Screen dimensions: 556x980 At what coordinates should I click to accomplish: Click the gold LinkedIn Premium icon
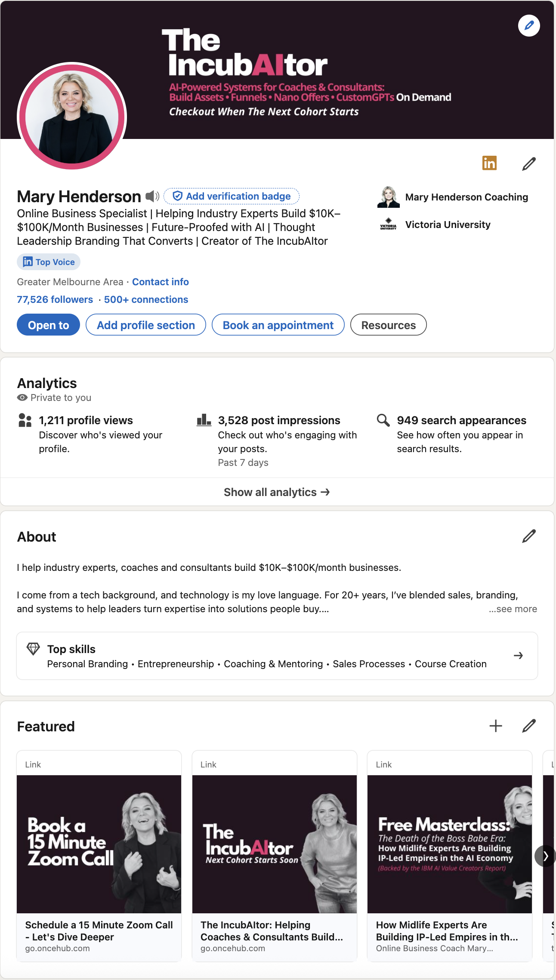coord(489,163)
